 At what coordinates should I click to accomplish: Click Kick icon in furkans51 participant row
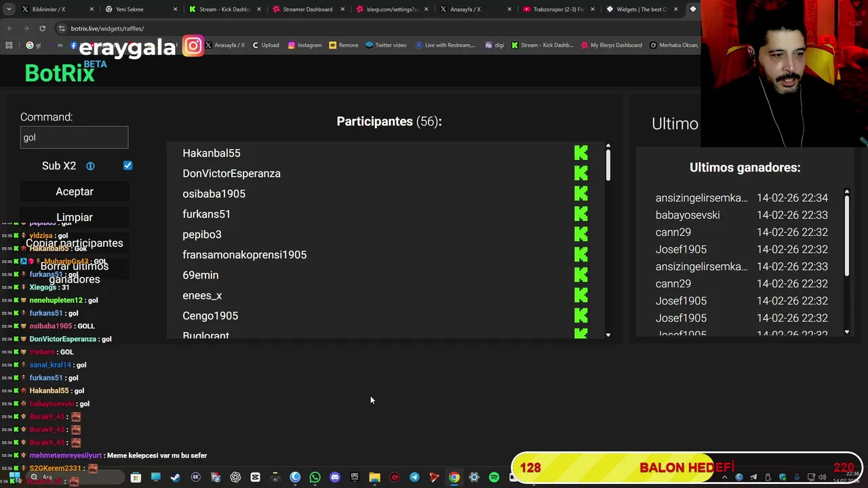pyautogui.click(x=581, y=214)
